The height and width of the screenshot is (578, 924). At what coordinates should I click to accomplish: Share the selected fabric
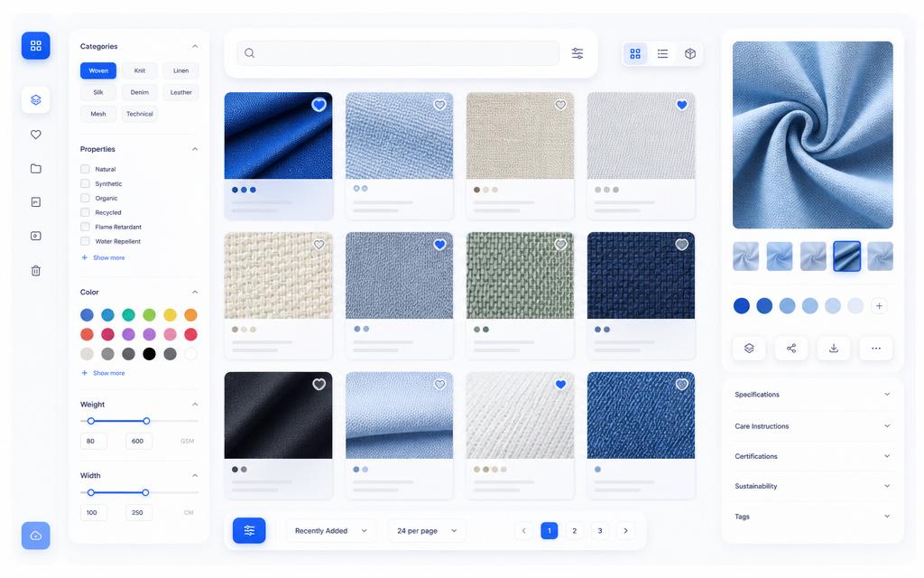(791, 348)
